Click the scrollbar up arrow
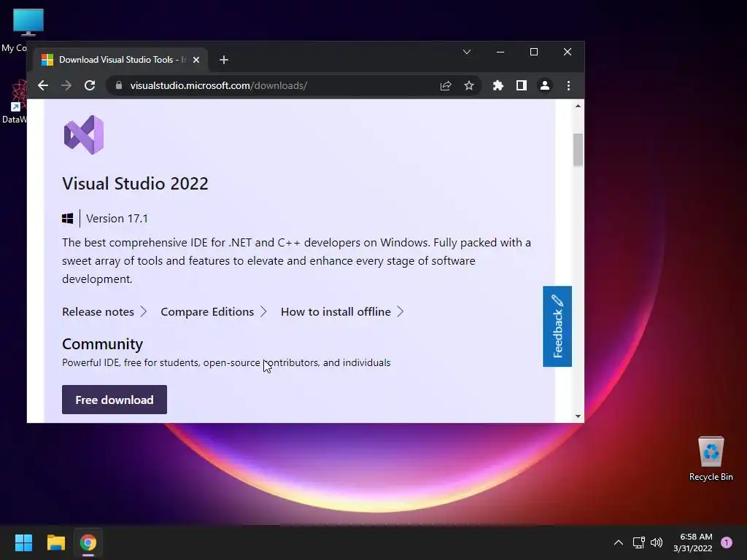 [578, 106]
